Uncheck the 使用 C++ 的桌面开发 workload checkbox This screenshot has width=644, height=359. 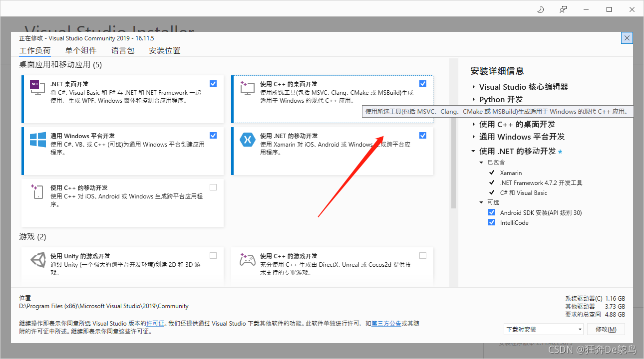point(423,83)
